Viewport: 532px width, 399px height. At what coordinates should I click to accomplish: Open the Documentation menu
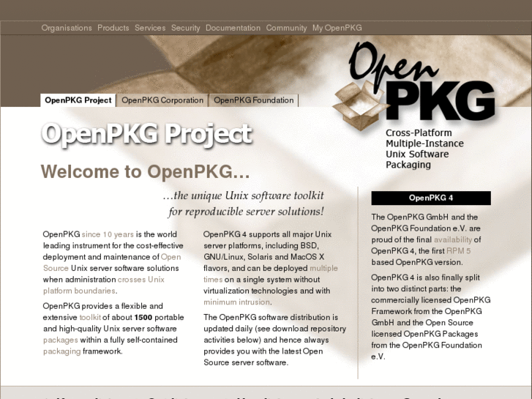(x=233, y=28)
